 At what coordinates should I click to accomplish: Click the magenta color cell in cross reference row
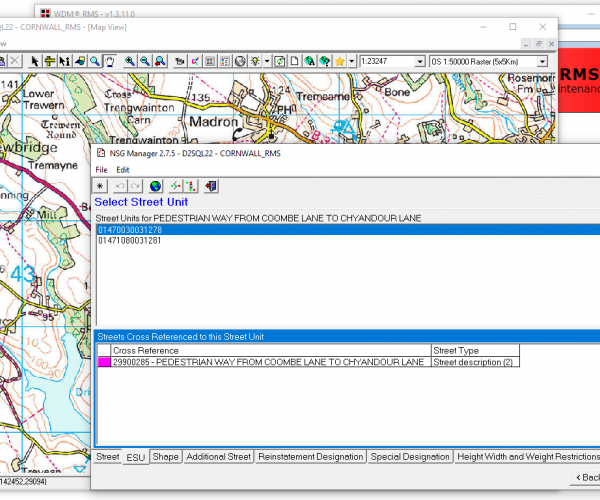tap(104, 362)
